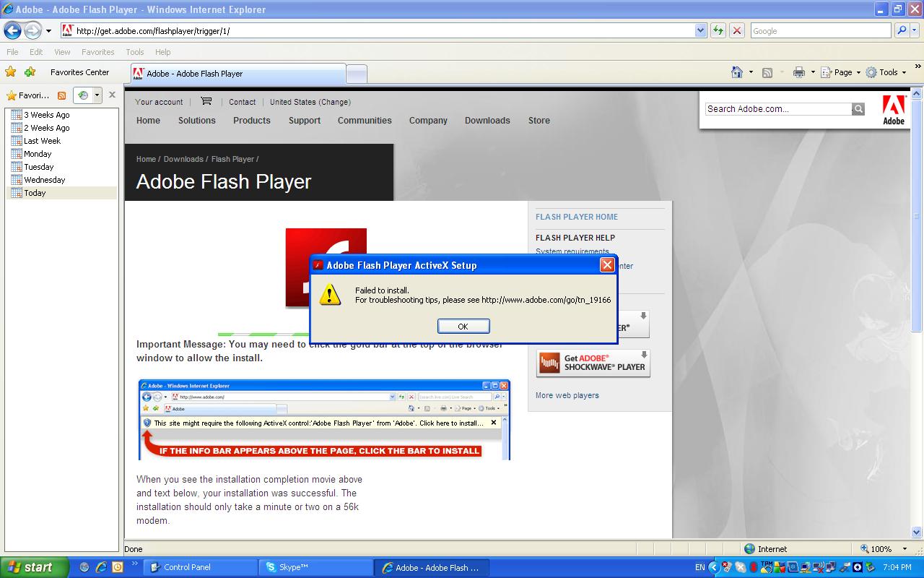Open the Feeds view in Favorites pane
The image size is (924, 578).
click(61, 95)
